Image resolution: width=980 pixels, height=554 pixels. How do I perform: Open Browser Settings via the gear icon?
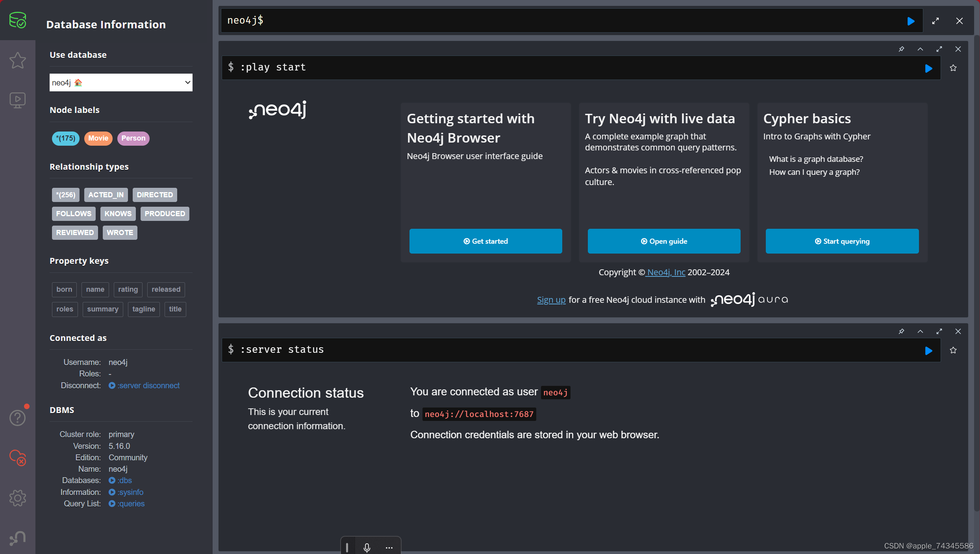click(18, 498)
